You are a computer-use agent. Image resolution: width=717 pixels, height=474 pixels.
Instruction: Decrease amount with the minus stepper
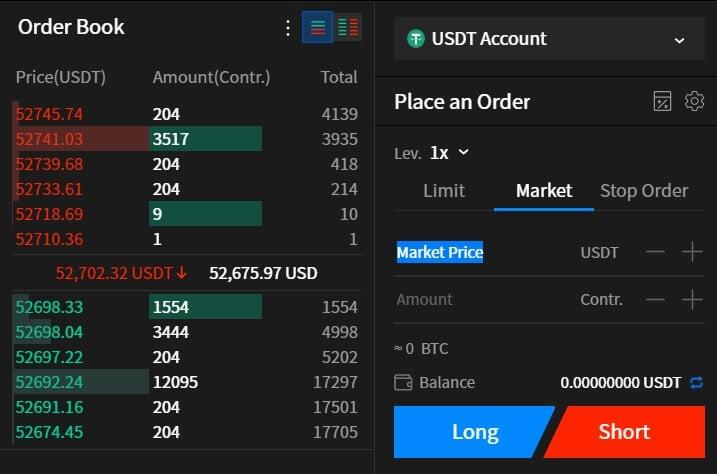pos(656,299)
